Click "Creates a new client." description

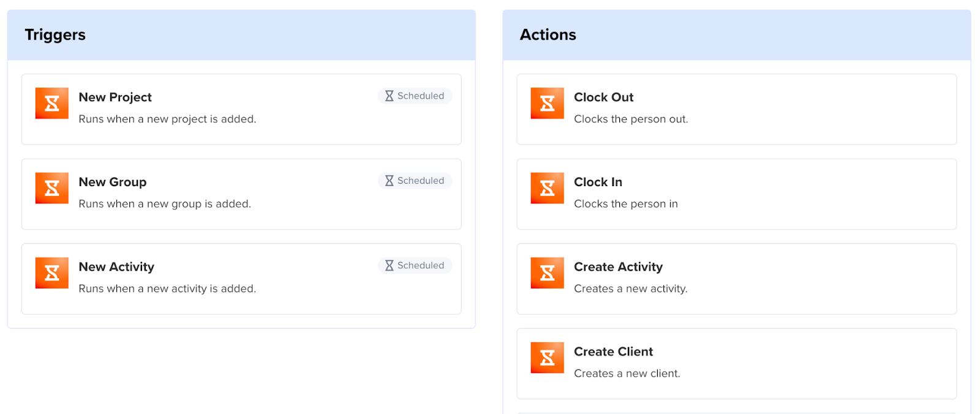(x=627, y=374)
